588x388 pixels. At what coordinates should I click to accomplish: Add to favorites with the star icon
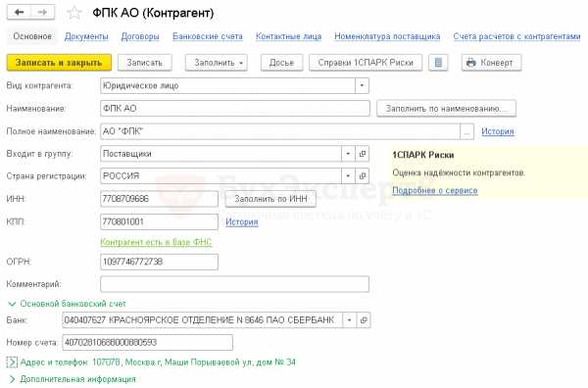[73, 13]
